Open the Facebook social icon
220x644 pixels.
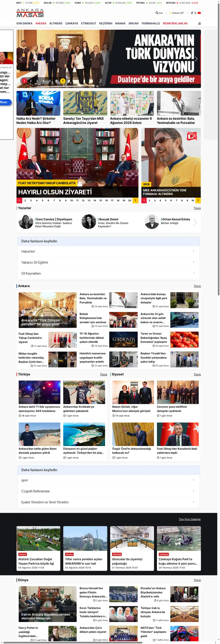pyautogui.click(x=192, y=13)
